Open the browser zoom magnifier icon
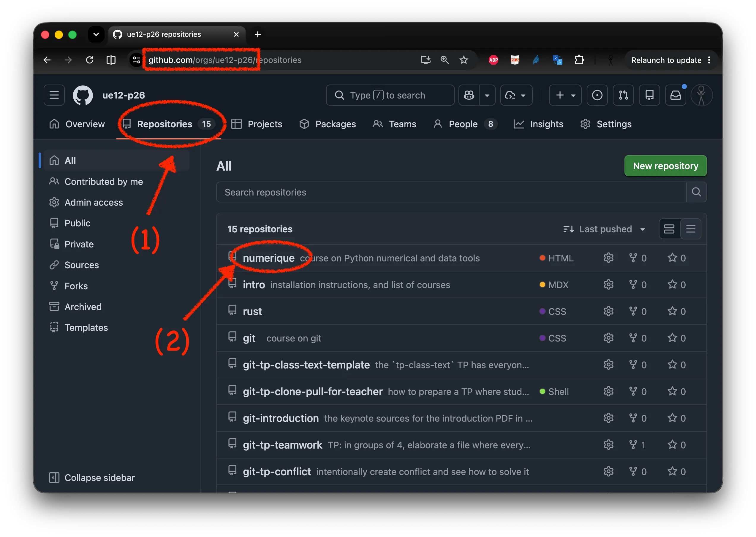756x537 pixels. (x=444, y=60)
